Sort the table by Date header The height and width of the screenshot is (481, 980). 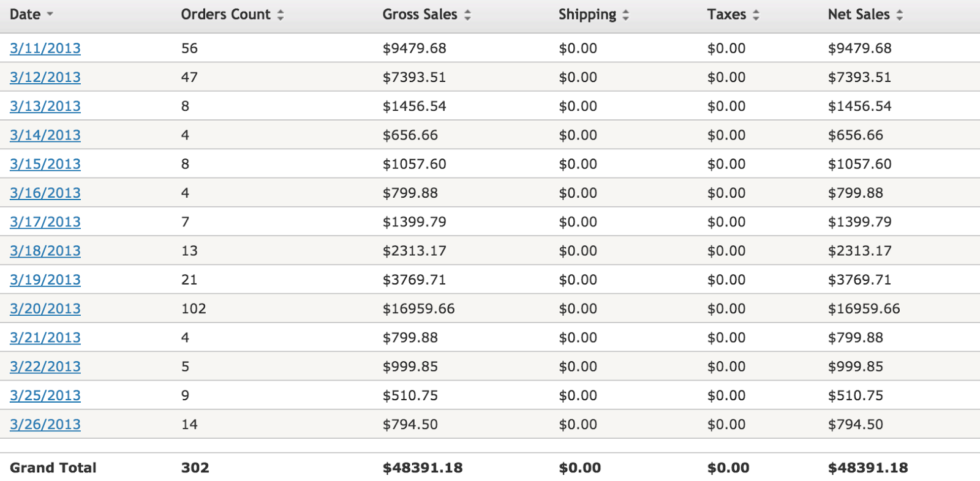coord(25,15)
